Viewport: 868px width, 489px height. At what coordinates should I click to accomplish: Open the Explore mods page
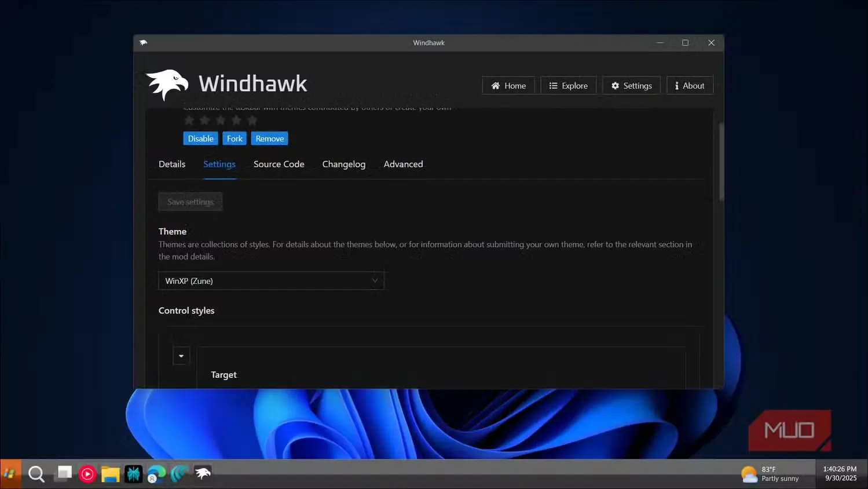coord(568,86)
